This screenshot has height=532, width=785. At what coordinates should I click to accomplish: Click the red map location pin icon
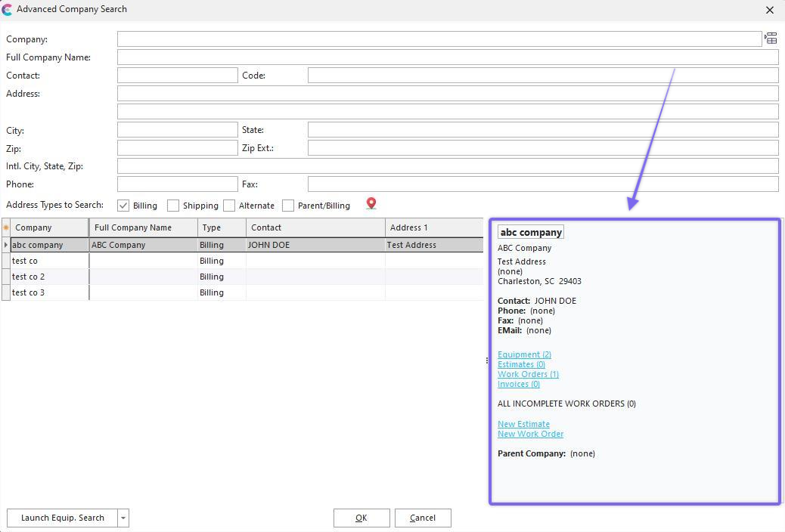371,204
